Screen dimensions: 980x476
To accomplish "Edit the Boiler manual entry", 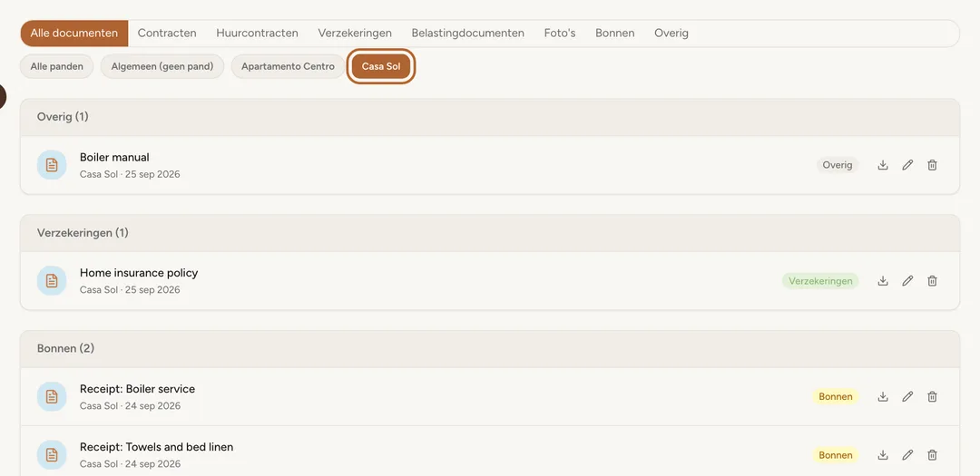I will 907,165.
